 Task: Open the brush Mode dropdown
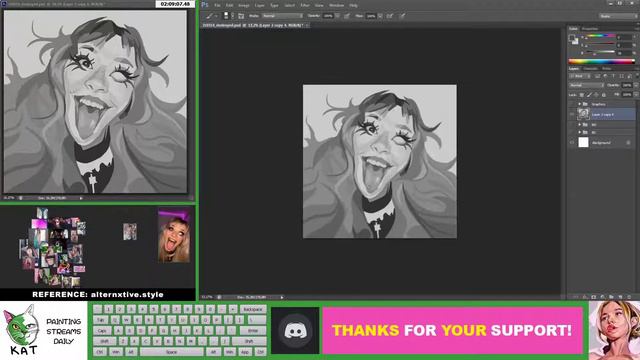[282, 16]
